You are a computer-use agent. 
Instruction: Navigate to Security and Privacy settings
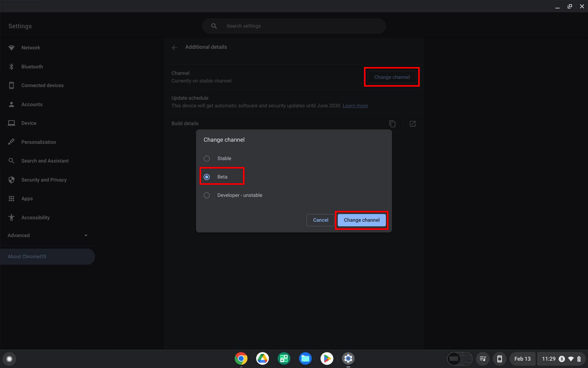pyautogui.click(x=43, y=179)
